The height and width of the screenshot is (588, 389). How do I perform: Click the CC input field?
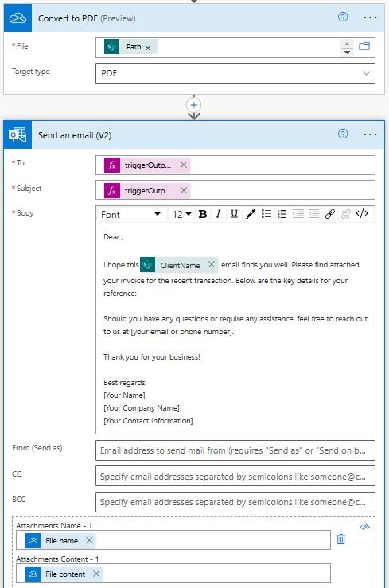[x=235, y=477]
